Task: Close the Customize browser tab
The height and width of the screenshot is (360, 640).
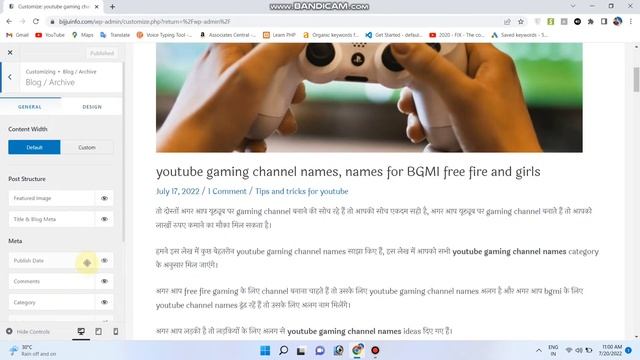Action: coord(97,7)
